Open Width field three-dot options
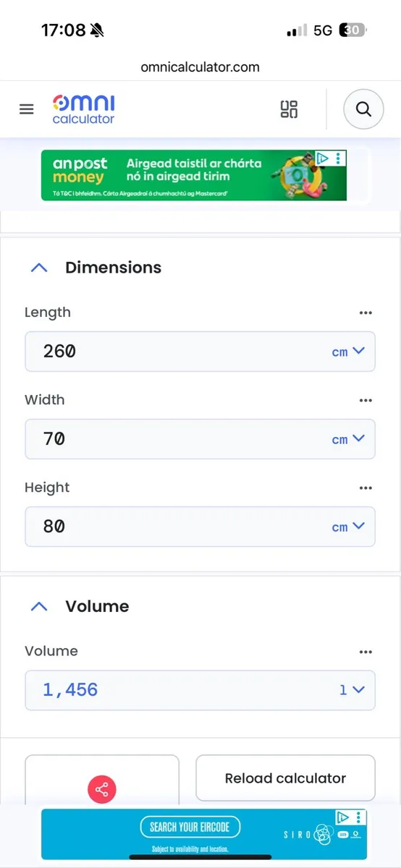The width and height of the screenshot is (401, 868). pyautogui.click(x=366, y=400)
